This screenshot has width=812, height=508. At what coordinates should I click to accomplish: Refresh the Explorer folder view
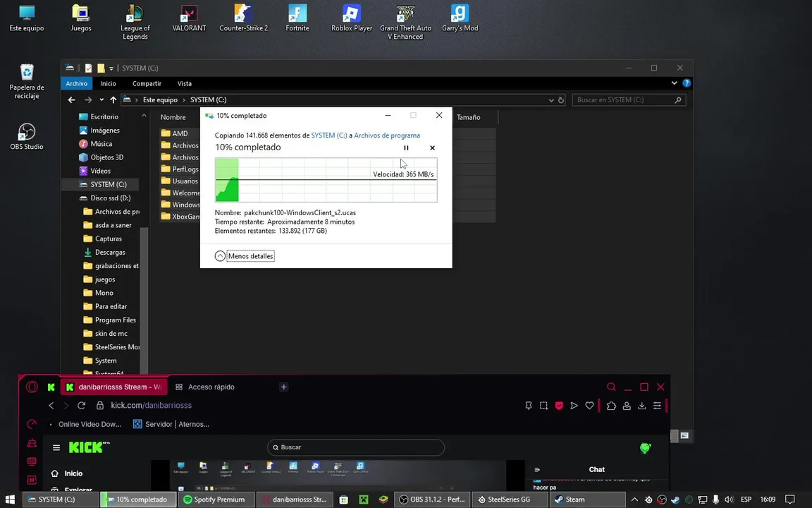coord(561,100)
